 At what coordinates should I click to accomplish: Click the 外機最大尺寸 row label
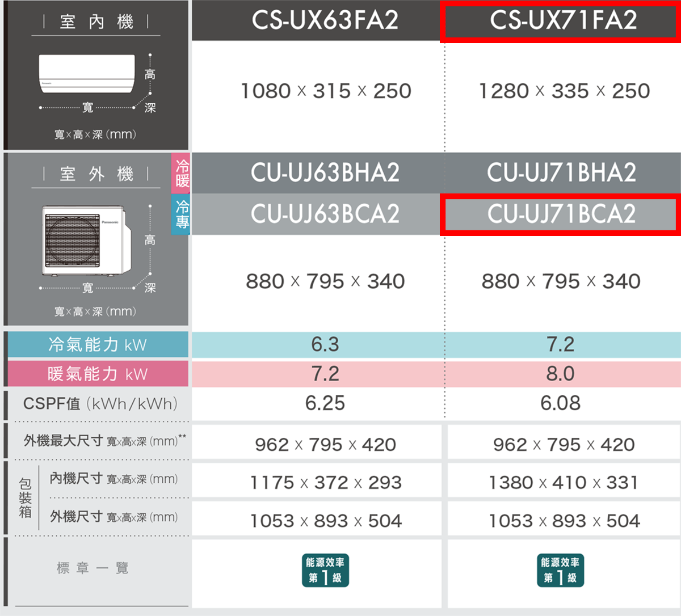[105, 441]
